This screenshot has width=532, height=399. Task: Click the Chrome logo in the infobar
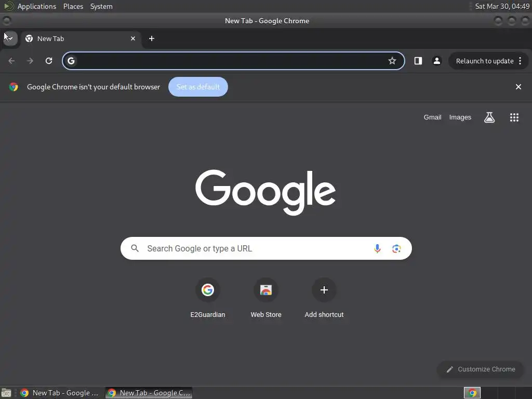click(14, 87)
